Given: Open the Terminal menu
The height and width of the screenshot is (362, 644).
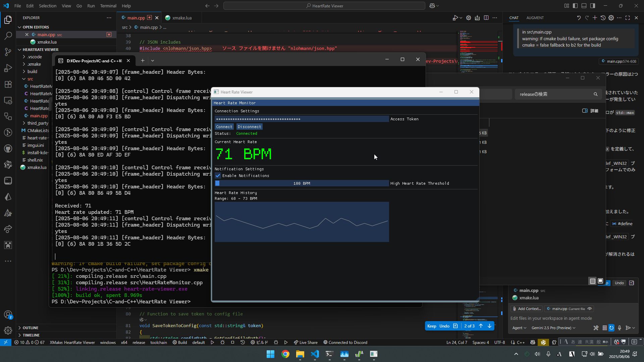Looking at the screenshot, I should tap(108, 6).
